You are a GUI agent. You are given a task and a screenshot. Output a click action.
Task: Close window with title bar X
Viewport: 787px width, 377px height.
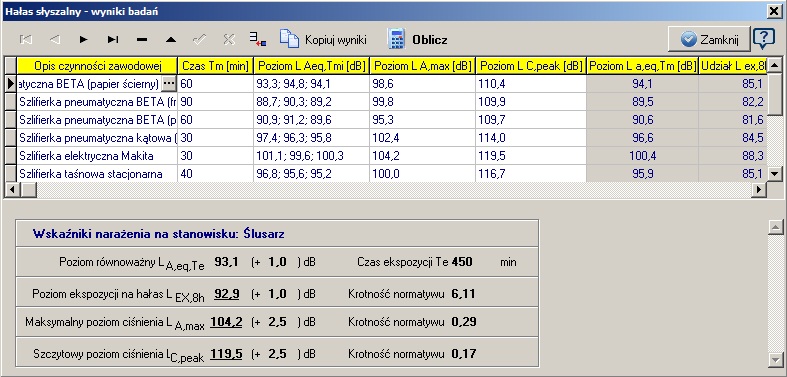coord(774,11)
